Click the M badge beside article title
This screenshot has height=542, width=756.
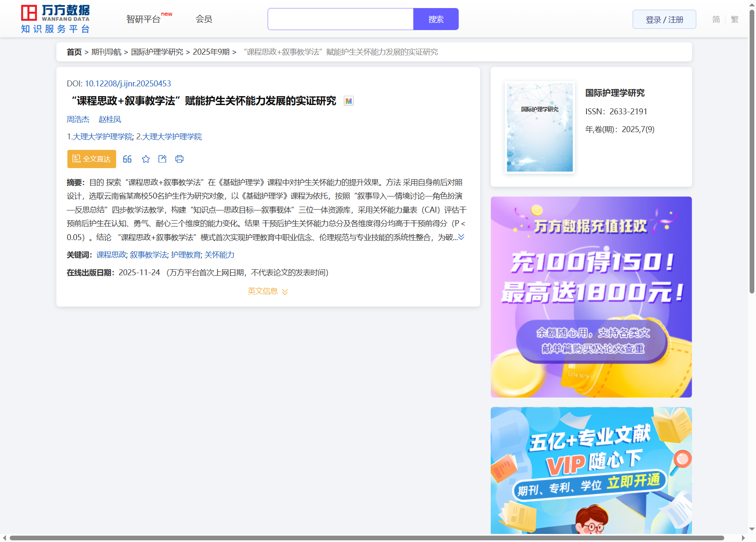(348, 101)
